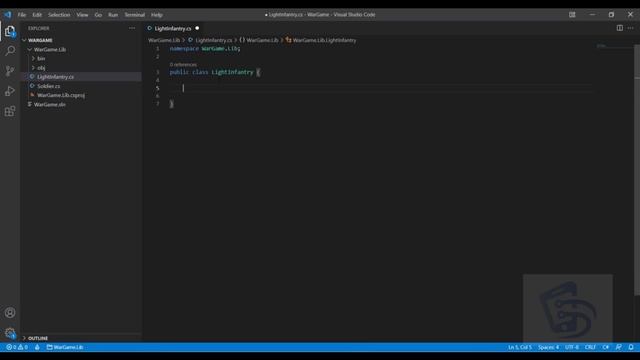Split the editor to the right
Image resolution: width=640 pixels, height=360 pixels.
pos(620,28)
